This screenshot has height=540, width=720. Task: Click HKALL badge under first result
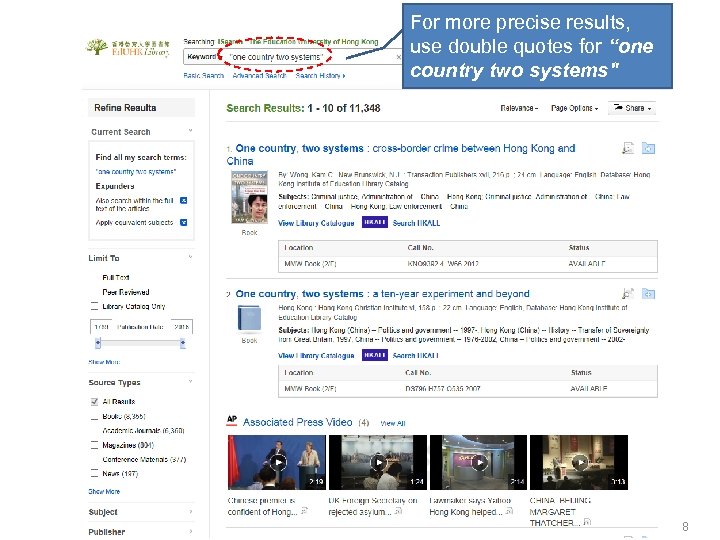(x=375, y=222)
